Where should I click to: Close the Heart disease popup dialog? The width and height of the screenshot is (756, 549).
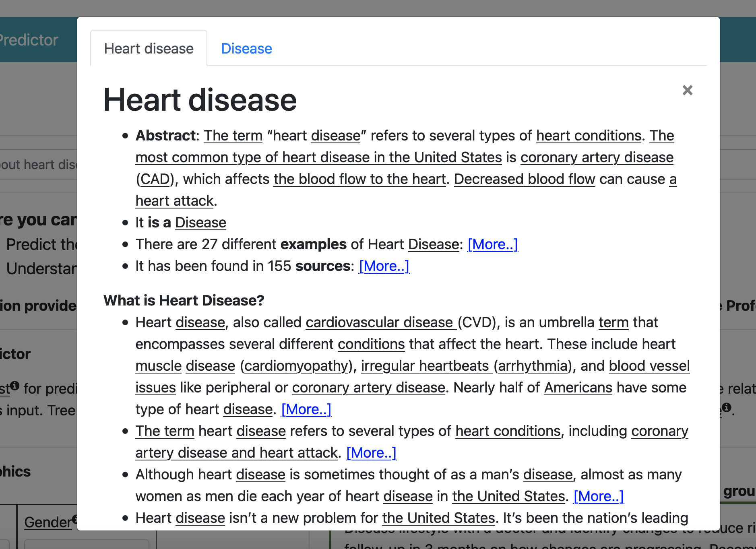[x=687, y=90]
